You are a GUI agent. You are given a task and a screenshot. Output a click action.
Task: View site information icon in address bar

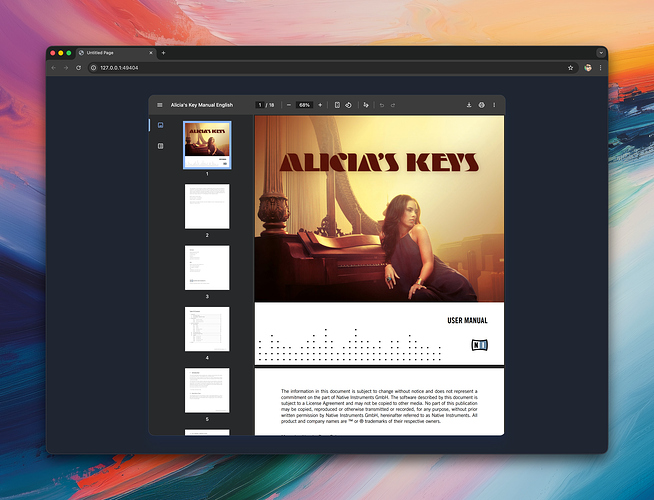pos(93,68)
